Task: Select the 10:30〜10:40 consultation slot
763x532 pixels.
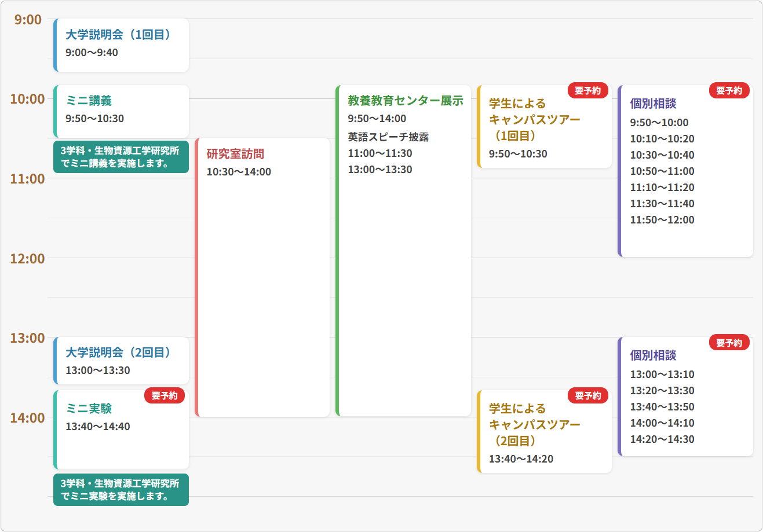Action: click(662, 155)
